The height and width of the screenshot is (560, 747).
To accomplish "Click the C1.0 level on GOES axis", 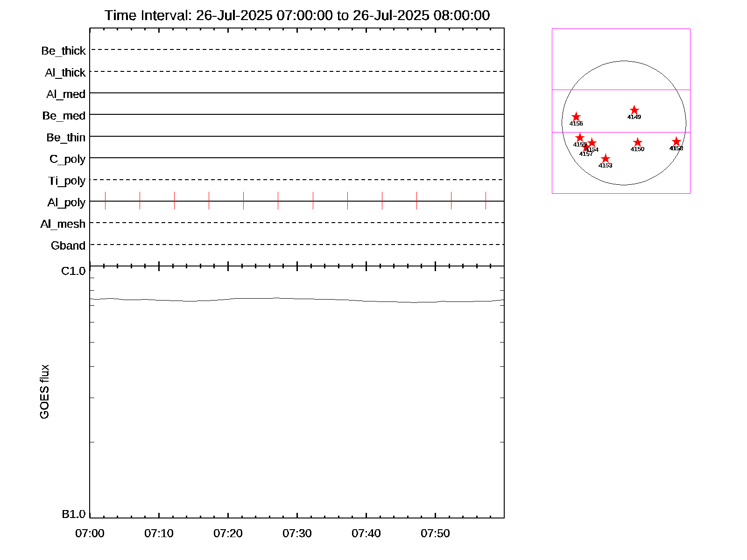I will click(73, 271).
